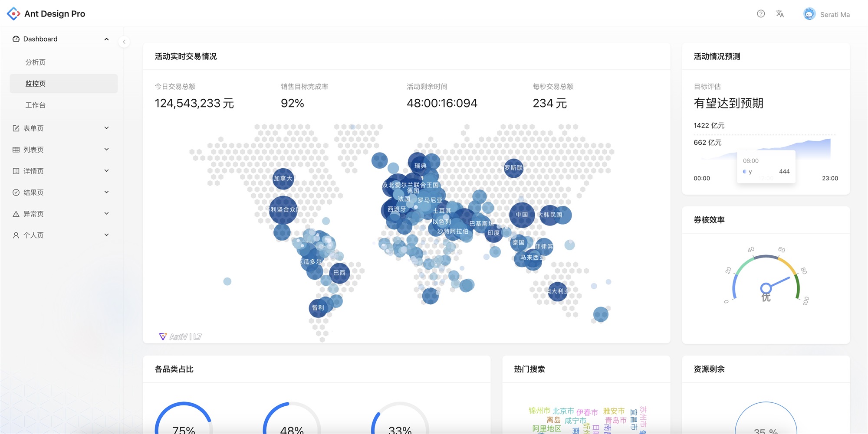This screenshot has height=434, width=868.
Task: Expand the 个人页 submenu chevron
Action: pyautogui.click(x=106, y=235)
